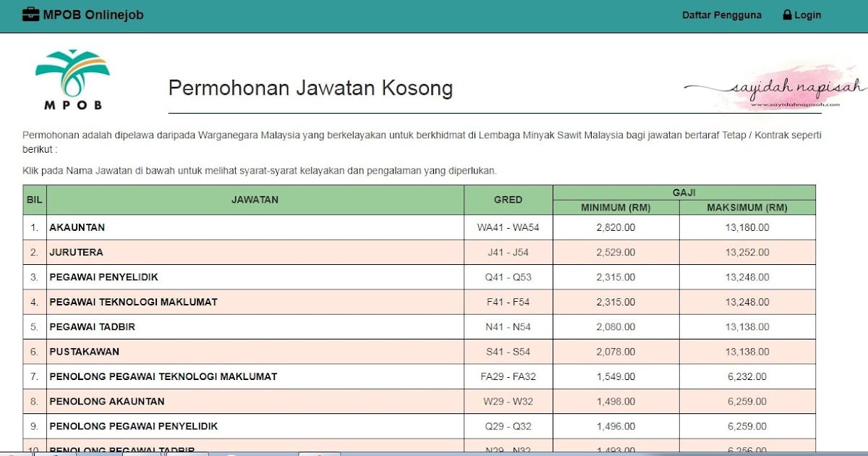Viewport: 868px width, 456px height.
Task: Open the MPOB Onlinejob home link
Action: tap(83, 14)
